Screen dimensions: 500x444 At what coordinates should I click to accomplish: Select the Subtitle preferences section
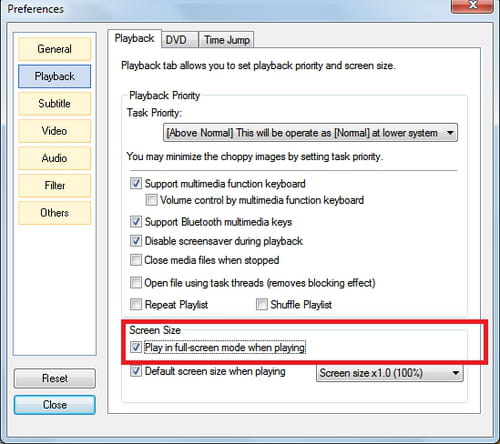point(54,104)
